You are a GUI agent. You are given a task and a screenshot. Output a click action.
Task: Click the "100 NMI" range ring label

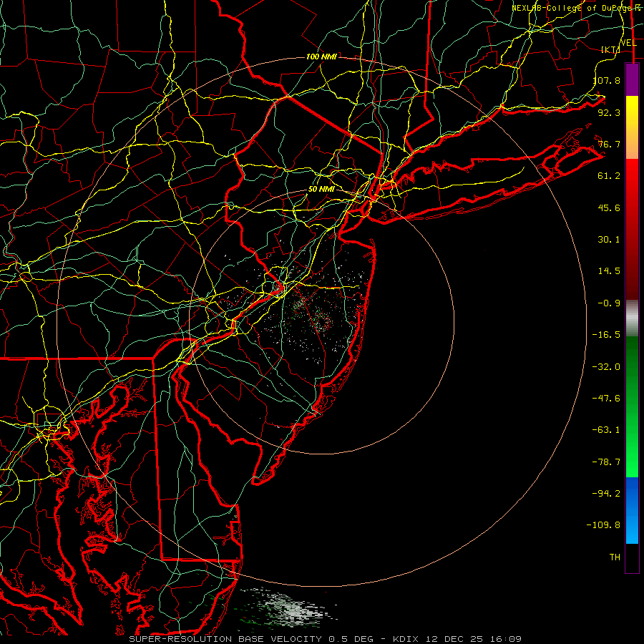pyautogui.click(x=321, y=57)
